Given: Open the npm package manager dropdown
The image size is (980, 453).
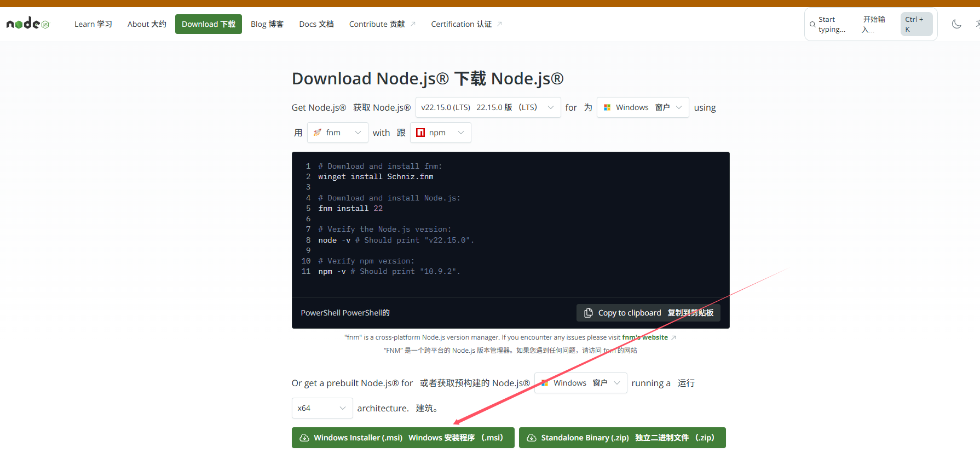Looking at the screenshot, I should 440,133.
